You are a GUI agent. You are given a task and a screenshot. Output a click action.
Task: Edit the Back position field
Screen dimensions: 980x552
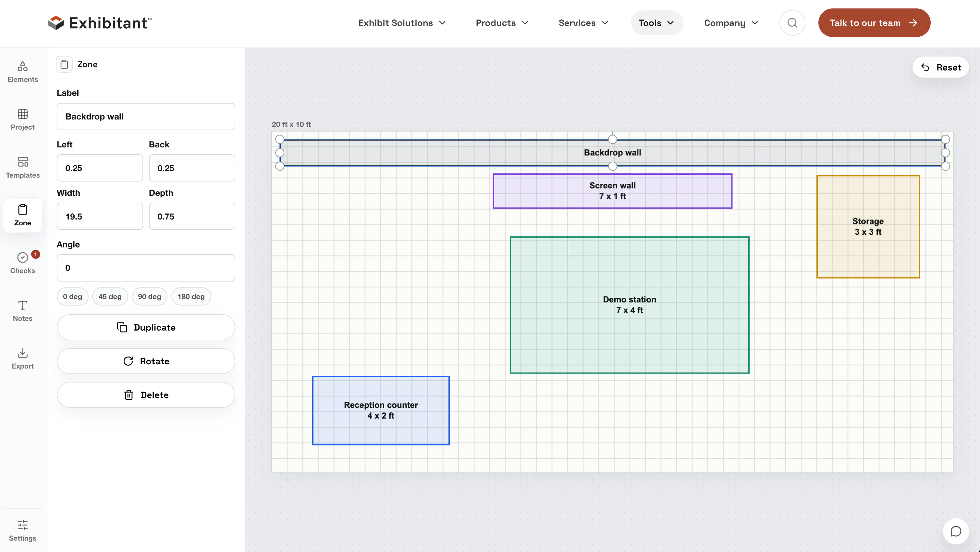click(192, 168)
